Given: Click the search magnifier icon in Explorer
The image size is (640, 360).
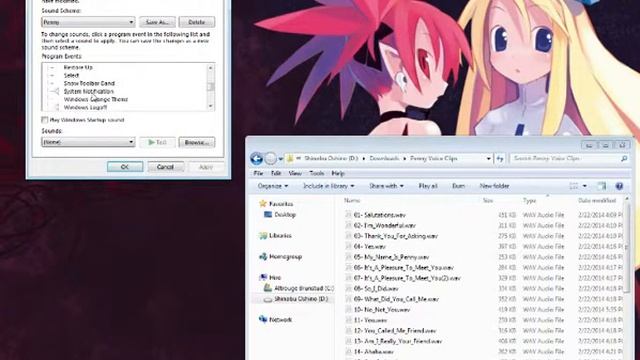Looking at the screenshot, I should click(x=624, y=158).
